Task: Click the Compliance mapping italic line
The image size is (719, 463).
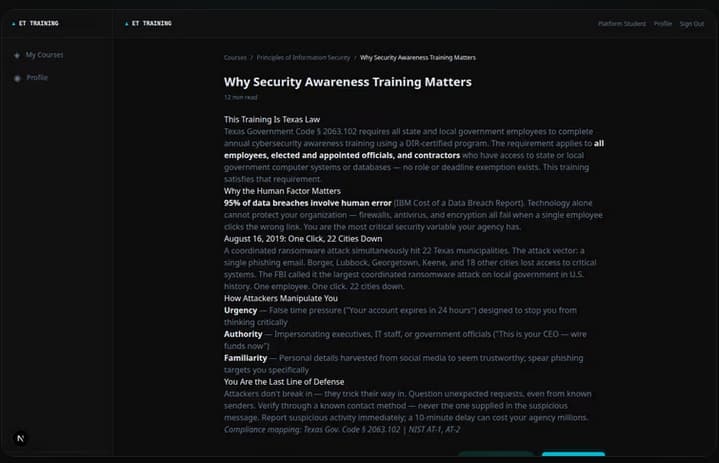Action: tap(342, 430)
